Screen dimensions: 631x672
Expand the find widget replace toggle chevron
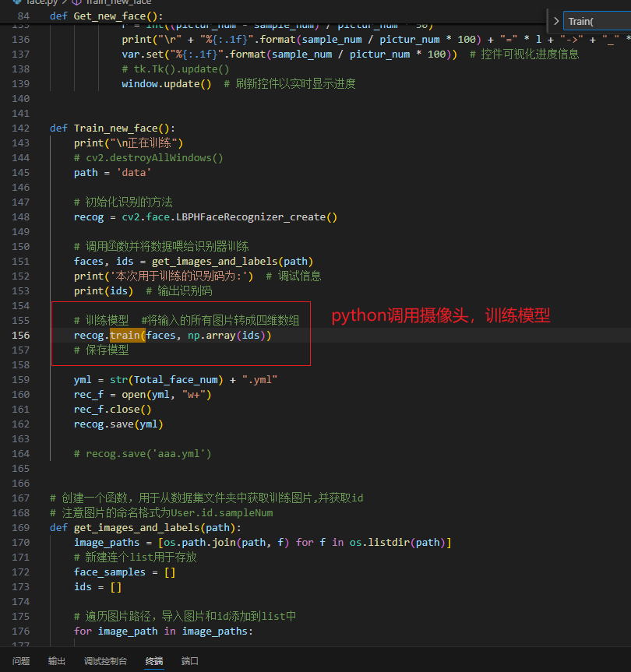pyautogui.click(x=556, y=21)
